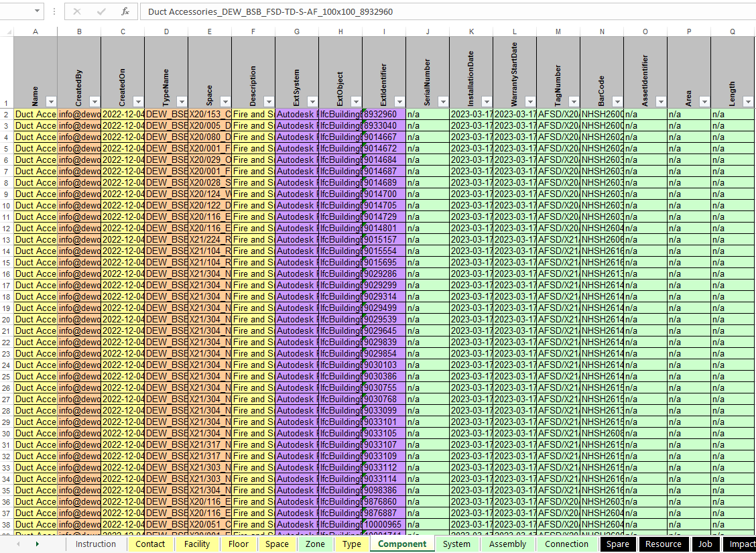Switch to the Floor sheet tab

click(239, 544)
